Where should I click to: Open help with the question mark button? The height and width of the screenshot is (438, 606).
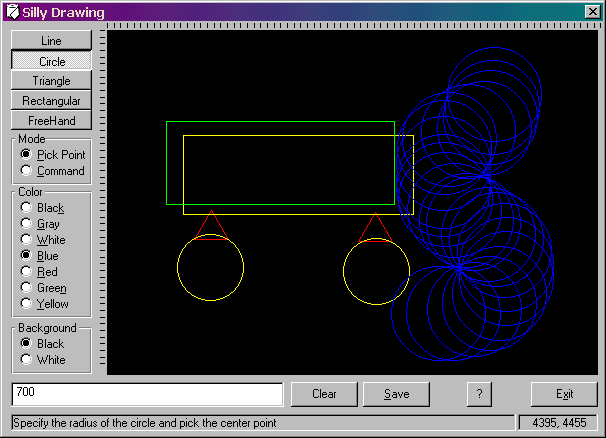480,394
